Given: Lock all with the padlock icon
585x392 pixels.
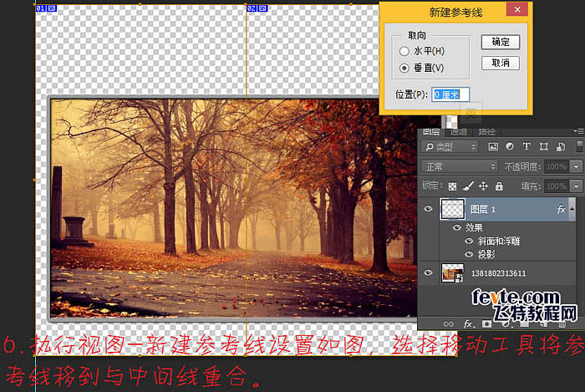Looking at the screenshot, I should tap(499, 186).
